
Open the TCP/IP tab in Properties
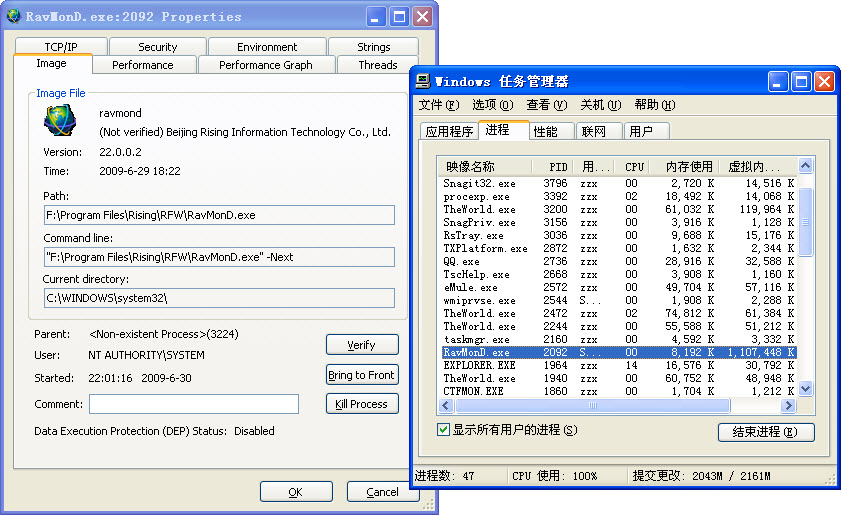pos(61,47)
